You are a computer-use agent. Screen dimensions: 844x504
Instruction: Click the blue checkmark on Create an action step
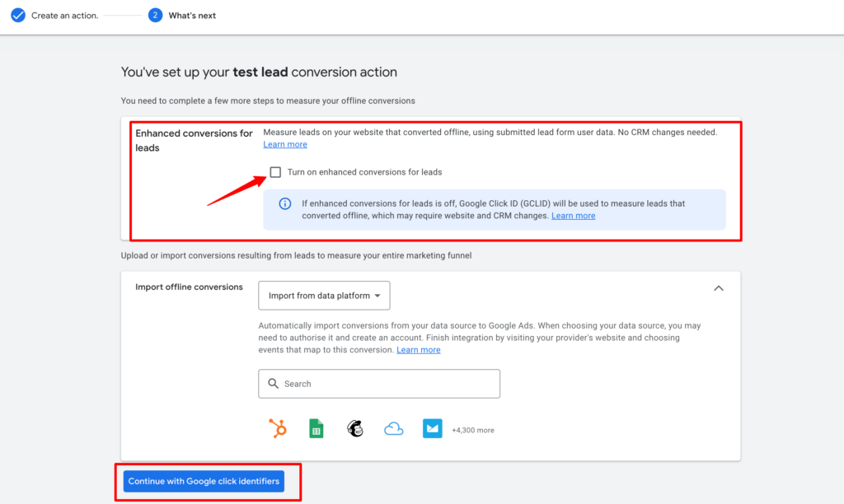coord(17,15)
